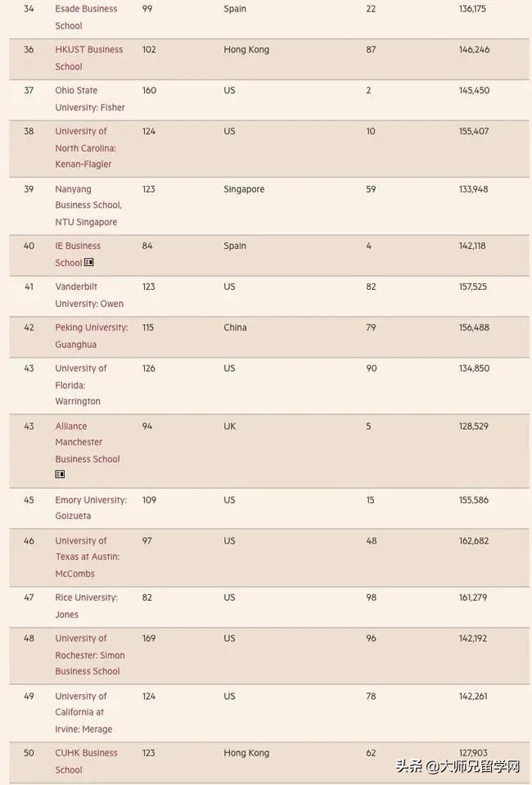This screenshot has height=785, width=532.
Task: Click the salary value 162,682
Action: pyautogui.click(x=474, y=541)
